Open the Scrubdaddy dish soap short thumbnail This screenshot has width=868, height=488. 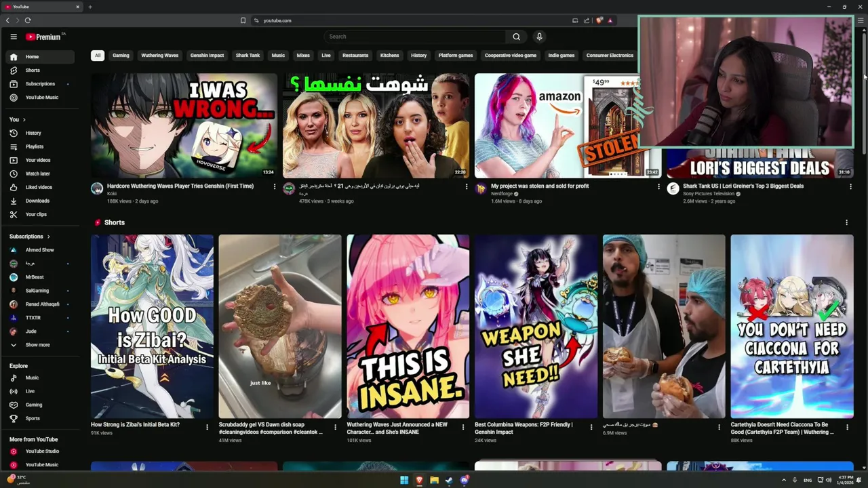click(x=280, y=327)
